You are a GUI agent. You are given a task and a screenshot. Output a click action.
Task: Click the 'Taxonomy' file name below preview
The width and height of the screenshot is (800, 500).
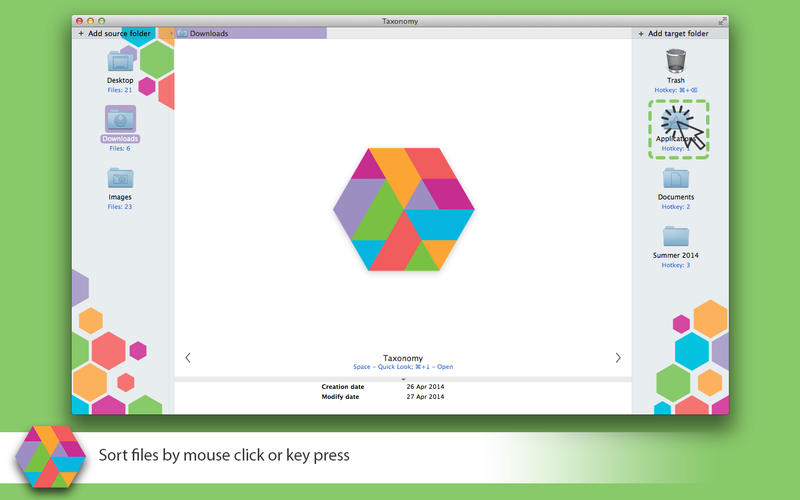[403, 358]
